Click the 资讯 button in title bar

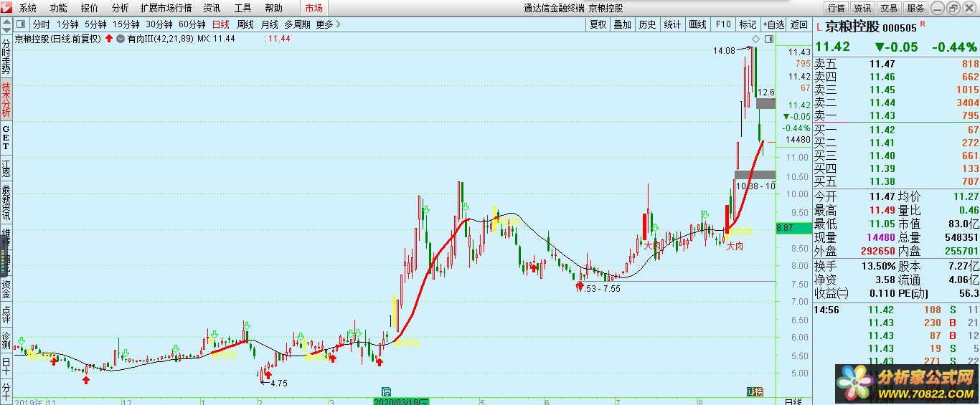coord(862,8)
